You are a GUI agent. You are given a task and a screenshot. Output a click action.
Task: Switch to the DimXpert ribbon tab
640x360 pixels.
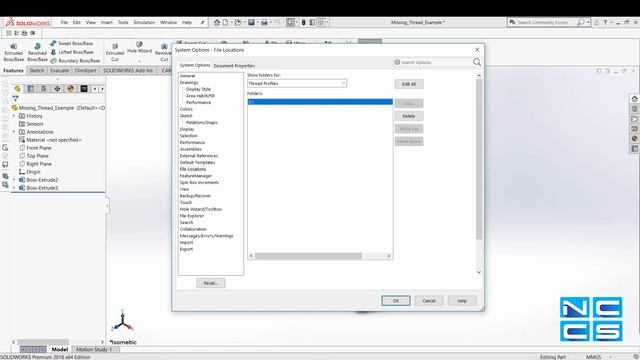tap(85, 70)
